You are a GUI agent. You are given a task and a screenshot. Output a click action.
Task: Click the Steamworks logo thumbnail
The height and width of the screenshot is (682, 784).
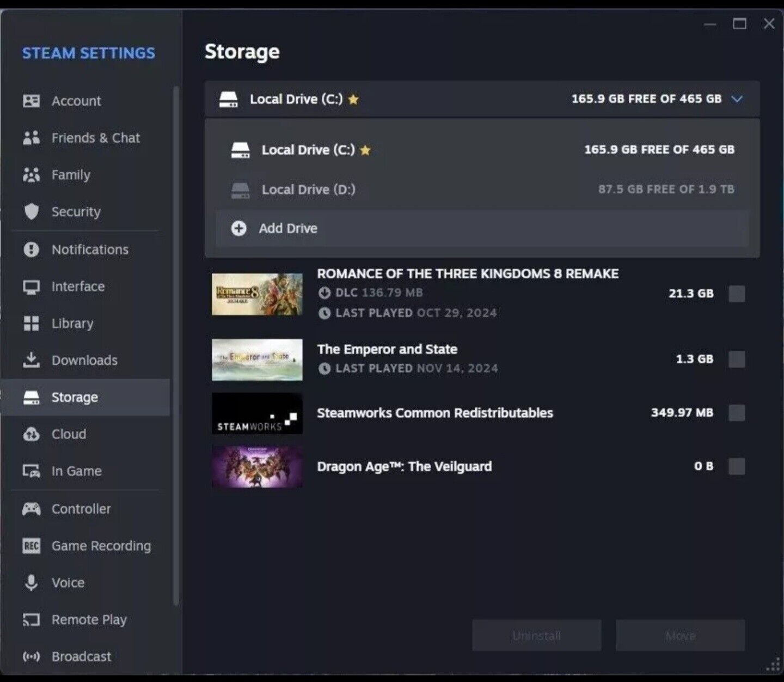(257, 413)
